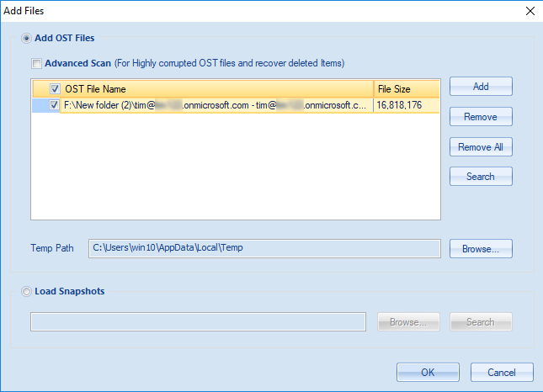Click the File Size column header
The image size is (543, 392).
coord(407,89)
